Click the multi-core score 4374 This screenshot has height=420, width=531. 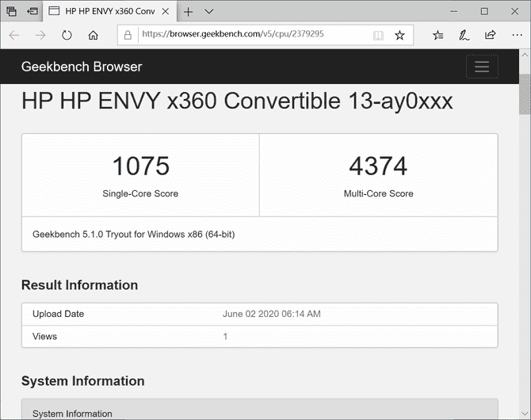378,166
